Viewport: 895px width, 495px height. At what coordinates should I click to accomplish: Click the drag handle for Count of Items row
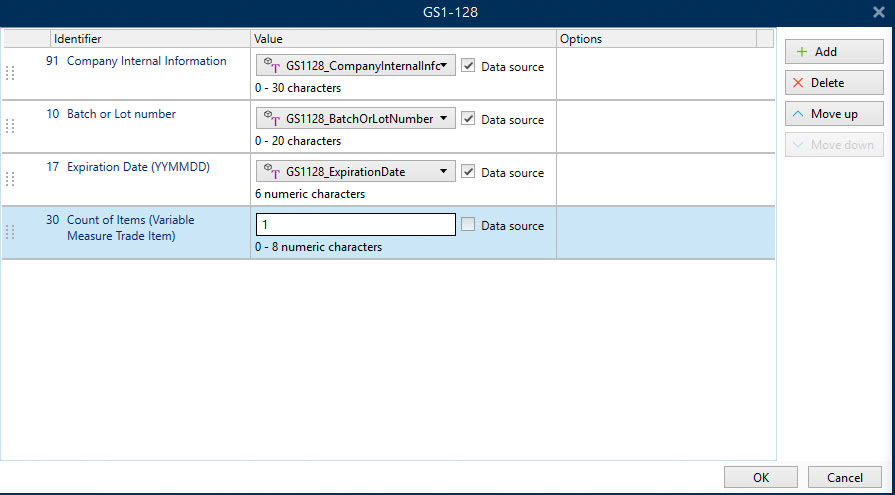point(11,232)
